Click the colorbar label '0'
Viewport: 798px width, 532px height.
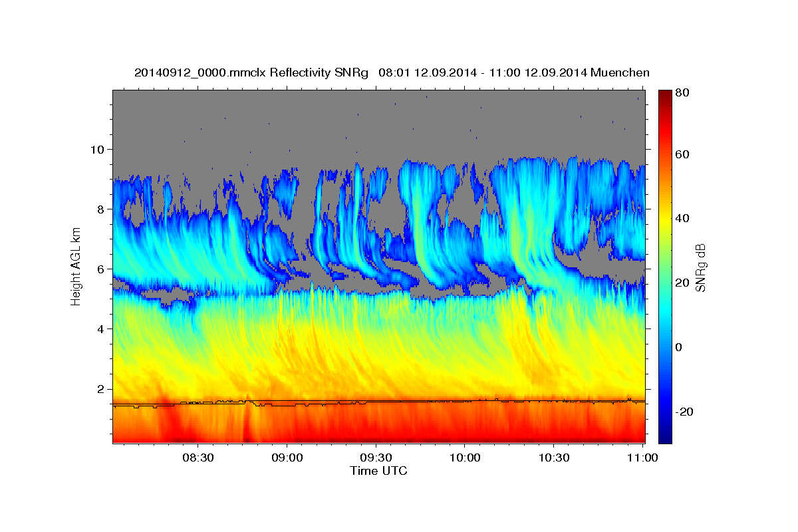pos(679,347)
